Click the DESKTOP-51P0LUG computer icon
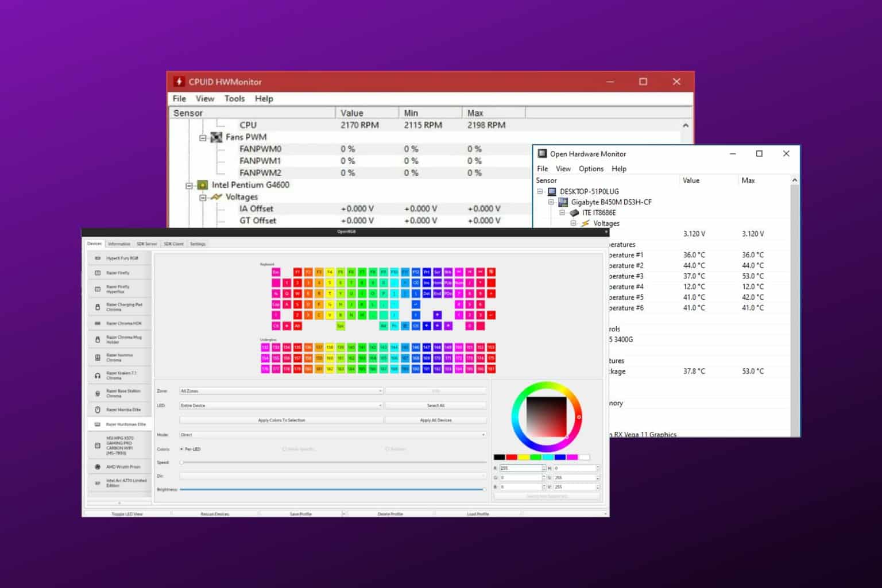This screenshot has height=588, width=882. point(552,192)
